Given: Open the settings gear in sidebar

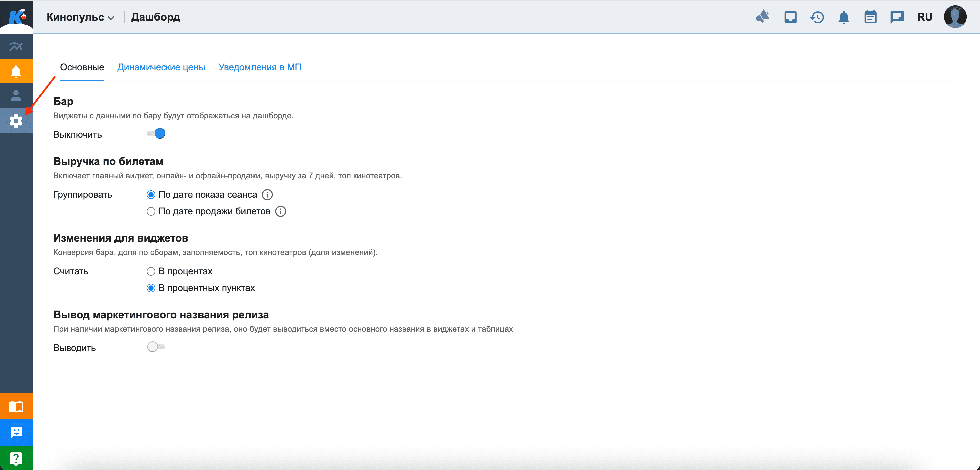Looking at the screenshot, I should coord(16,121).
